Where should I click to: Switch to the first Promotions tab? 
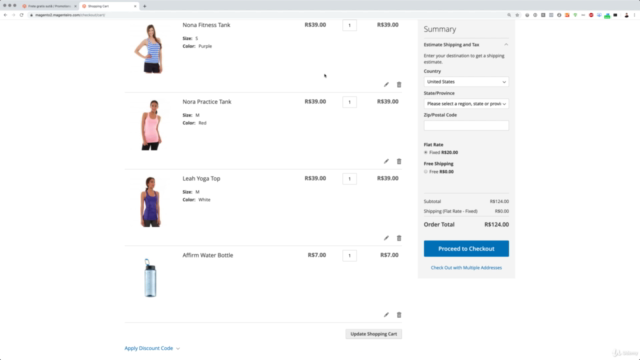(48, 6)
